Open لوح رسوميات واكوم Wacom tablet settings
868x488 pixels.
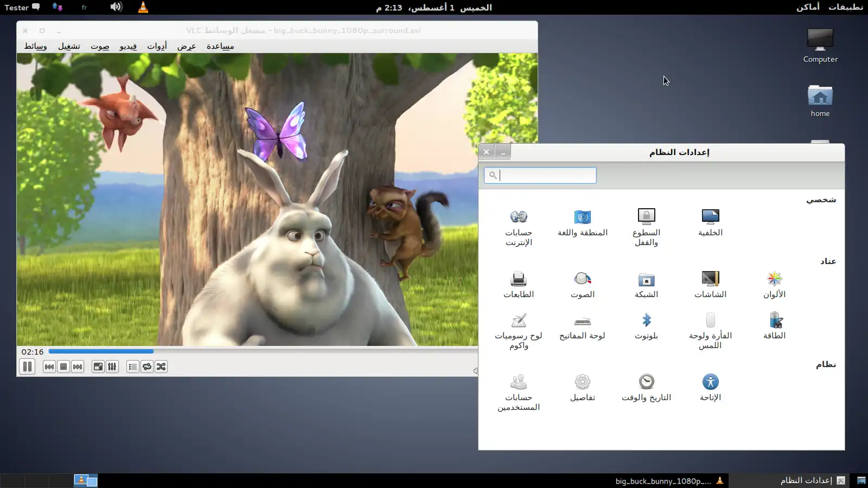[519, 331]
